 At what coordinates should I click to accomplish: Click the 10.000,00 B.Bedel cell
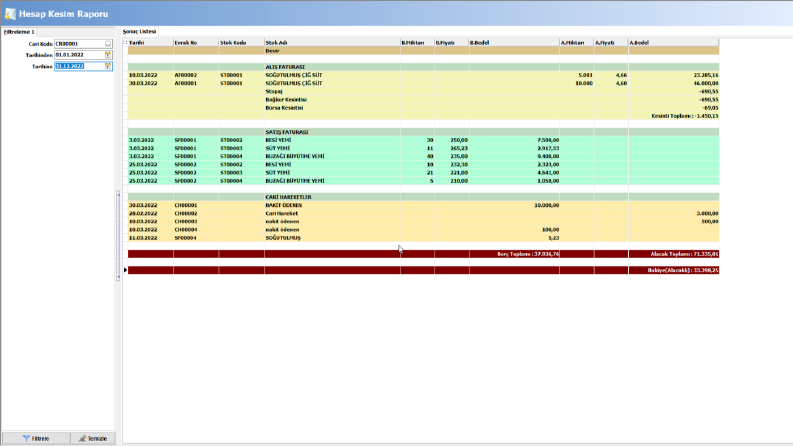pos(514,205)
